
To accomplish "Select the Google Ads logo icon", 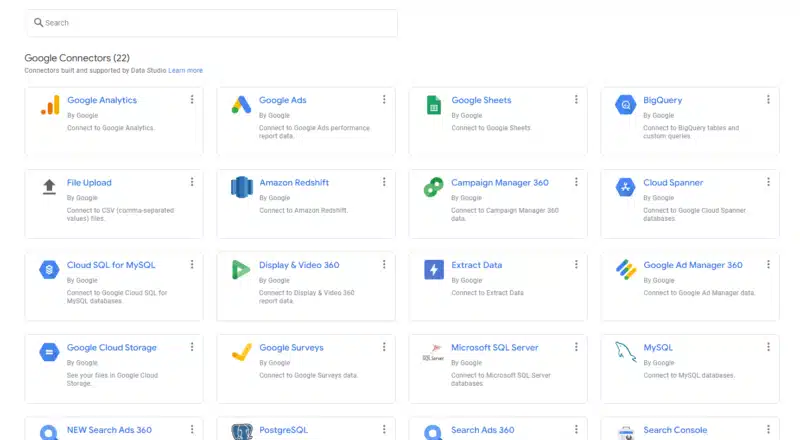I will click(x=241, y=104).
